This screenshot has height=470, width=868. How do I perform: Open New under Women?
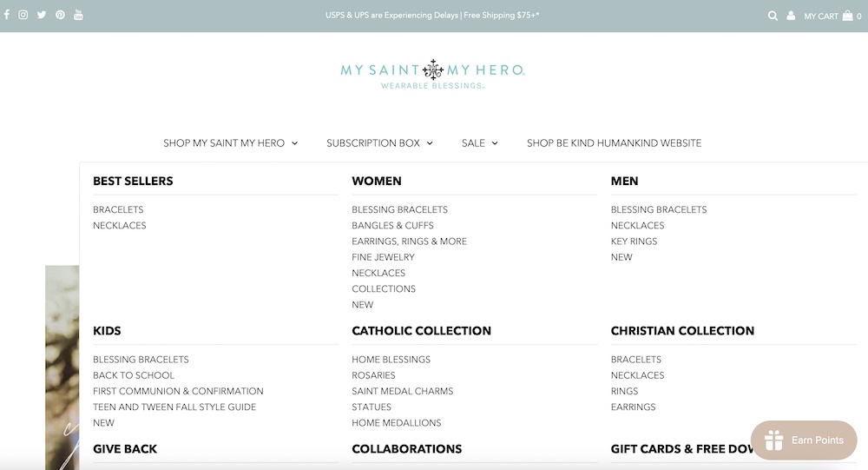[x=363, y=305]
